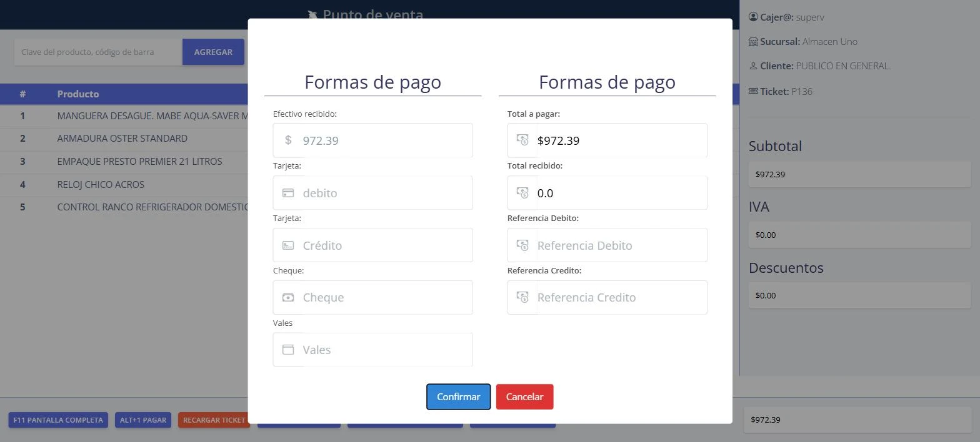The height and width of the screenshot is (442, 980).
Task: Click F11 PANTALLA COMPLETA button
Action: 58,420
